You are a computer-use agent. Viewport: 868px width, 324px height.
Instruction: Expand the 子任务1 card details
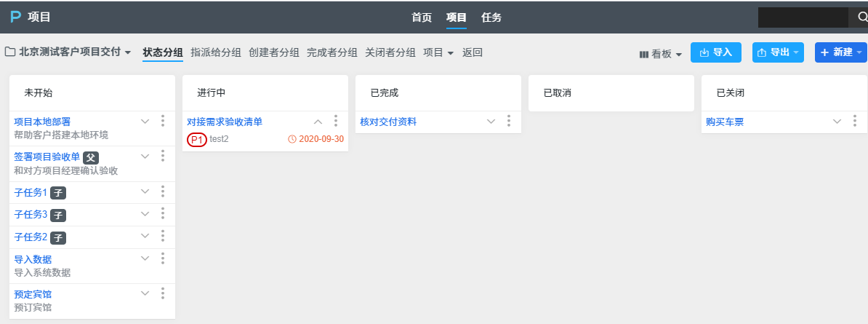[145, 191]
